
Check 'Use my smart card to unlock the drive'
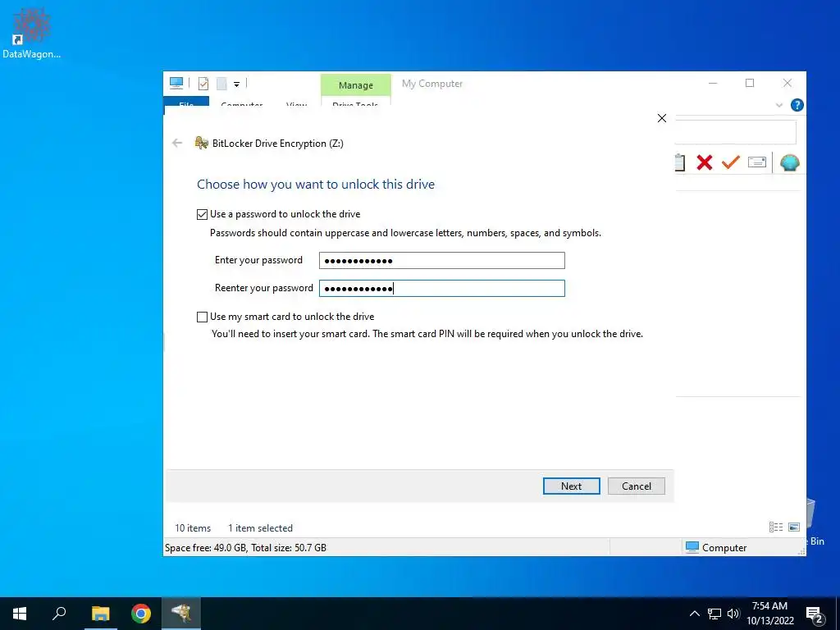(x=202, y=317)
